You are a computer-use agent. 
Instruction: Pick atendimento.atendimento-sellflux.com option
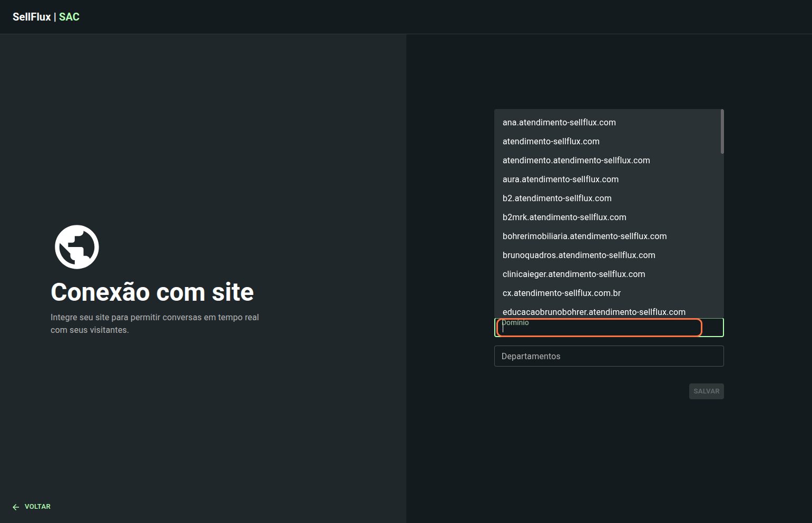tap(576, 161)
